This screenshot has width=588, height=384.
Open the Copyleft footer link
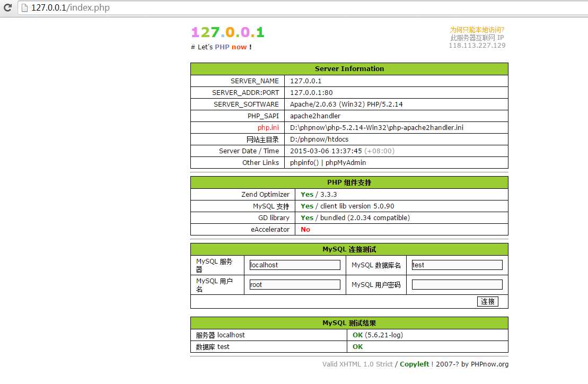coord(415,364)
